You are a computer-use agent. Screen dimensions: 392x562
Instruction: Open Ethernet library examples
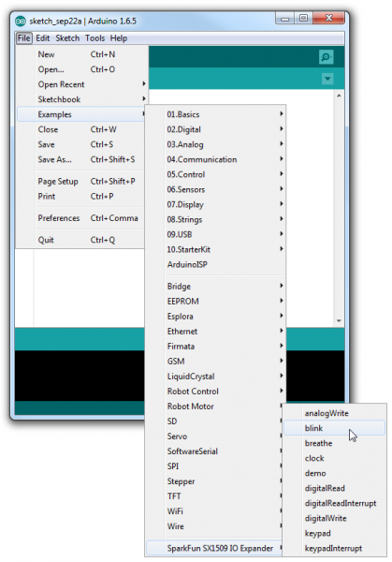tap(215, 332)
